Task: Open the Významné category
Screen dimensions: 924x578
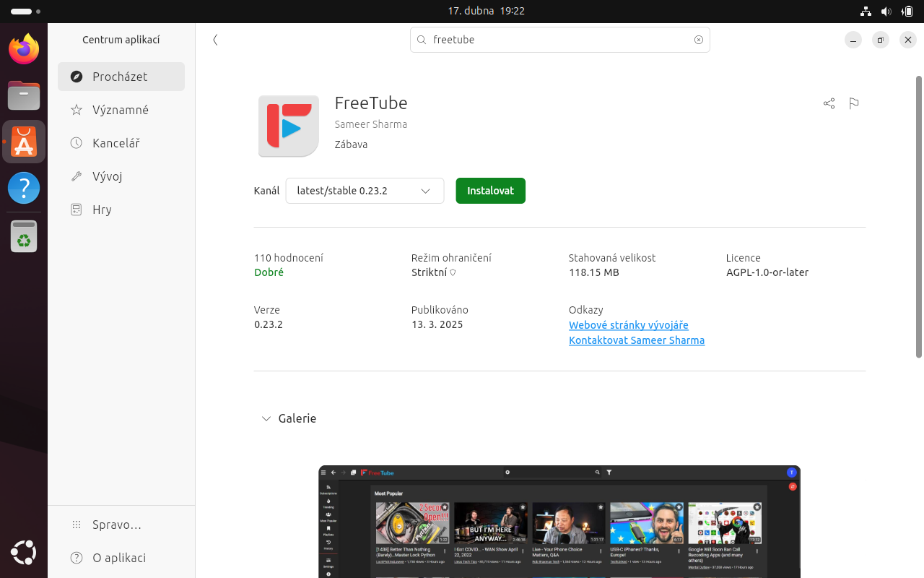Action: pos(121,110)
